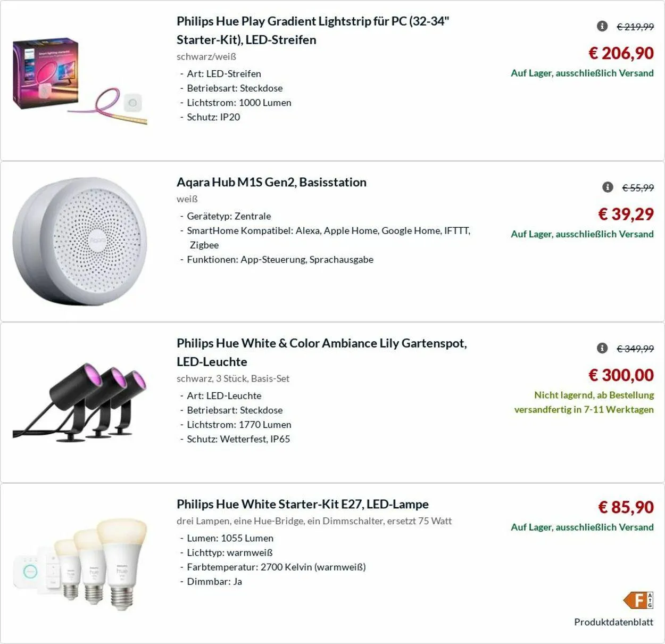Click the € 300,00 price
This screenshot has width=665, height=644.
(x=621, y=375)
